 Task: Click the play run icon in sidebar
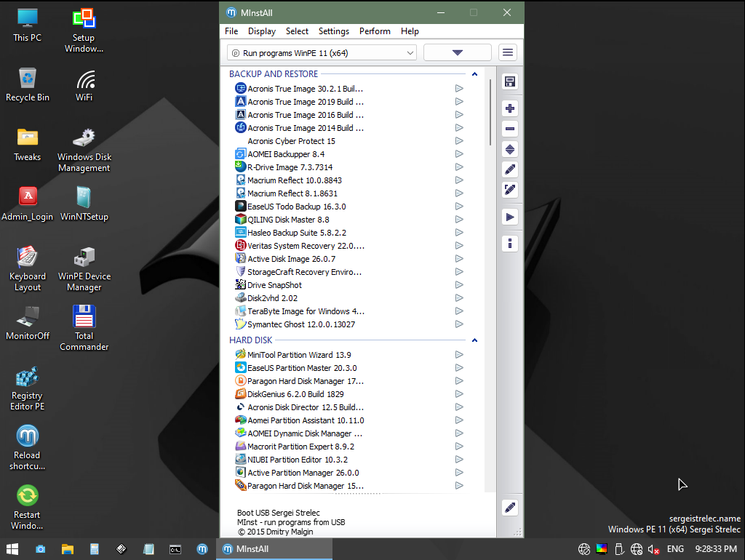510,217
